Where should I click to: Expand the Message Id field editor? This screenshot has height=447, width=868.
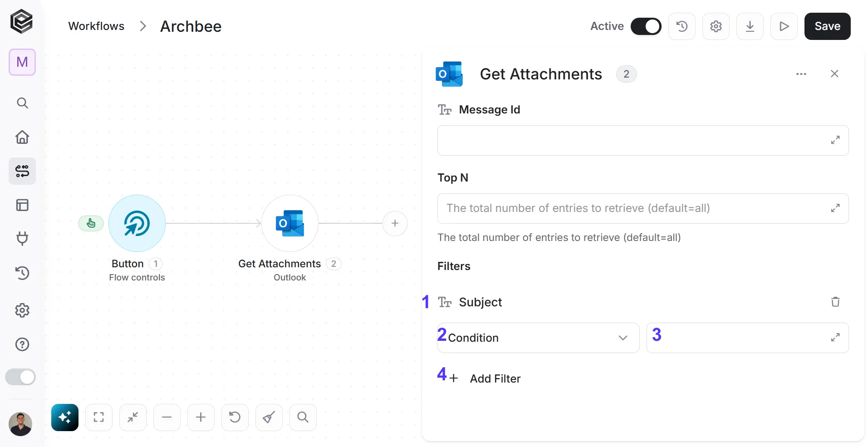pyautogui.click(x=835, y=140)
